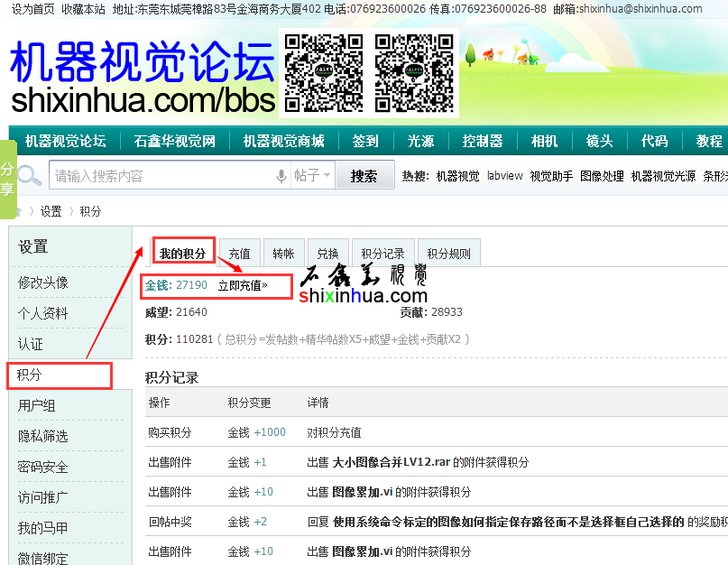Viewport: 728px width, 565px height.
Task: Click the second QR code image
Action: (x=413, y=72)
